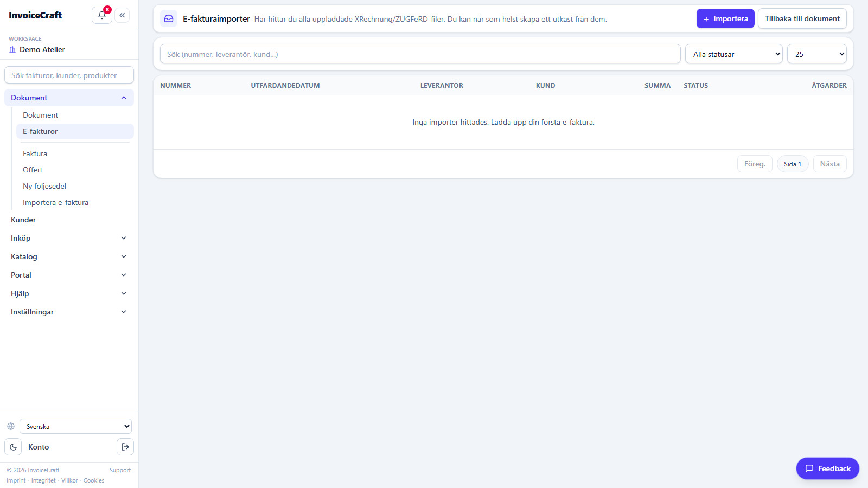Open the Svenska language dropdown
This screenshot has width=868, height=488.
[75, 426]
